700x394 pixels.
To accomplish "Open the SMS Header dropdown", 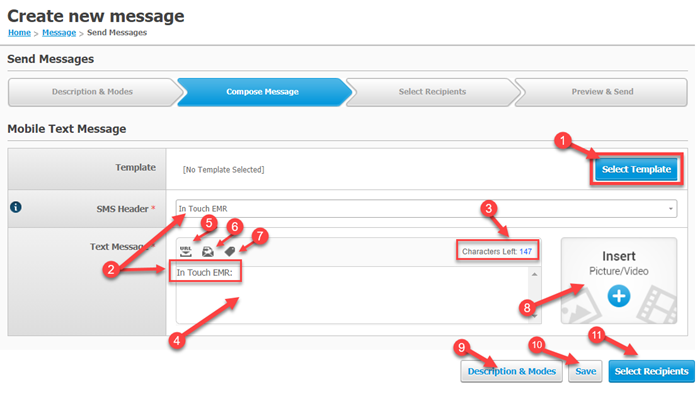I will pos(426,209).
